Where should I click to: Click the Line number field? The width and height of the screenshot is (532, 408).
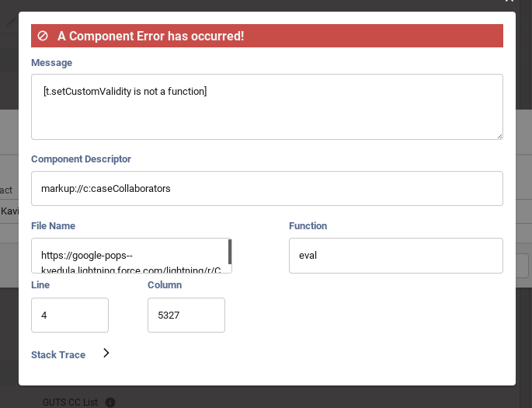click(x=70, y=315)
